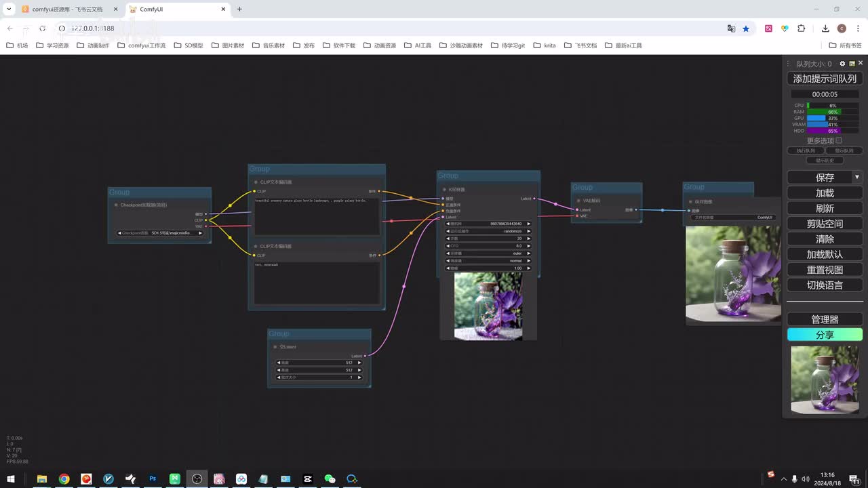Increase the batch size value of 1
This screenshot has width=868, height=488.
coord(359,378)
